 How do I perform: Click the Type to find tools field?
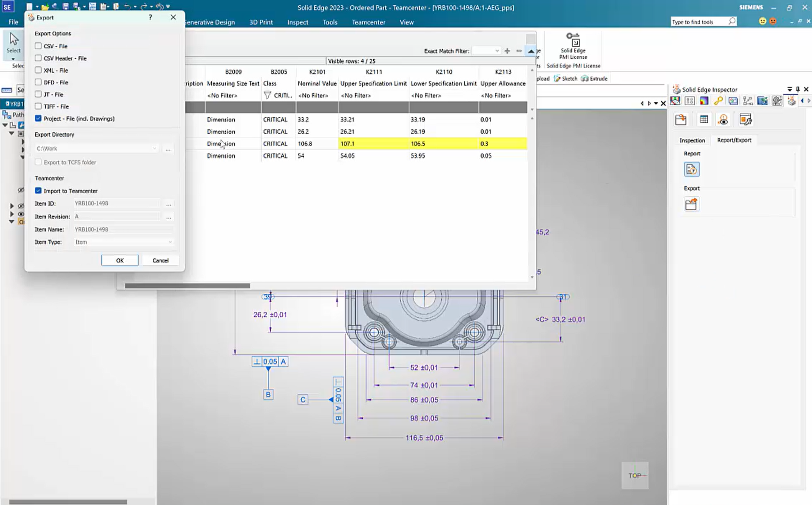[699, 22]
